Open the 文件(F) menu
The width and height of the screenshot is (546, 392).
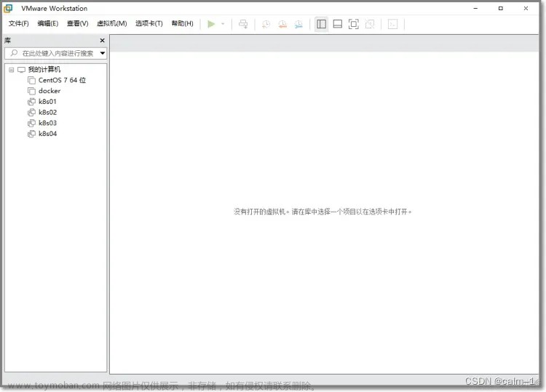click(x=18, y=23)
